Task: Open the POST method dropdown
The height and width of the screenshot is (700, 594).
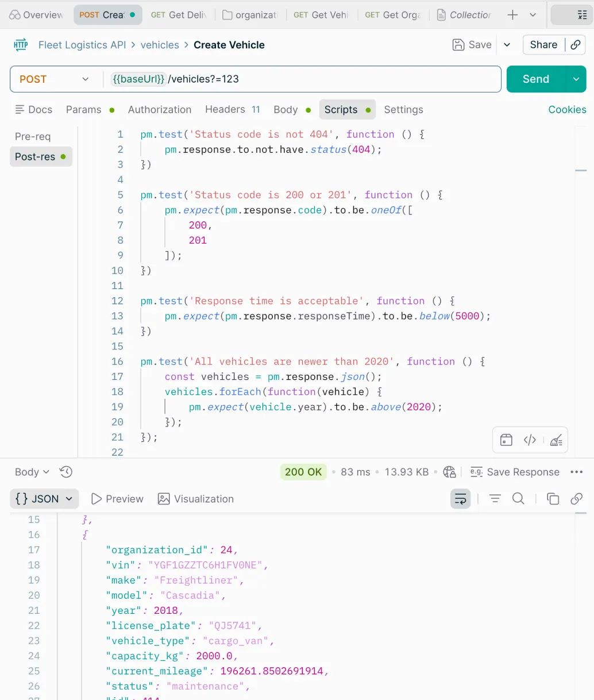Action: click(x=55, y=79)
